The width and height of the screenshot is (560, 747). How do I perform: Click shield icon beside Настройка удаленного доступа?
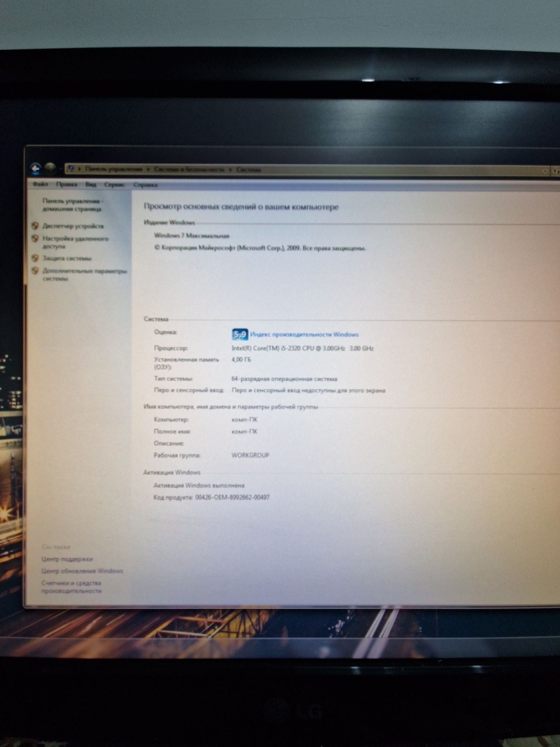pyautogui.click(x=35, y=238)
